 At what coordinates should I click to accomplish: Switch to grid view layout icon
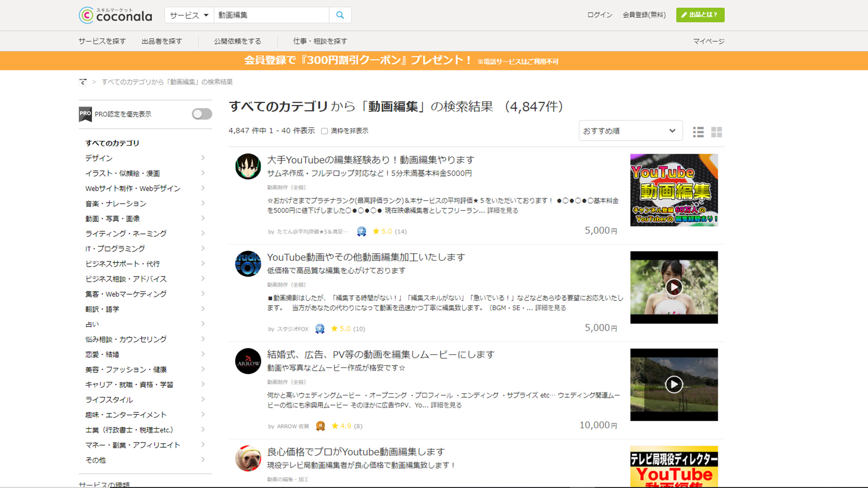point(717,132)
